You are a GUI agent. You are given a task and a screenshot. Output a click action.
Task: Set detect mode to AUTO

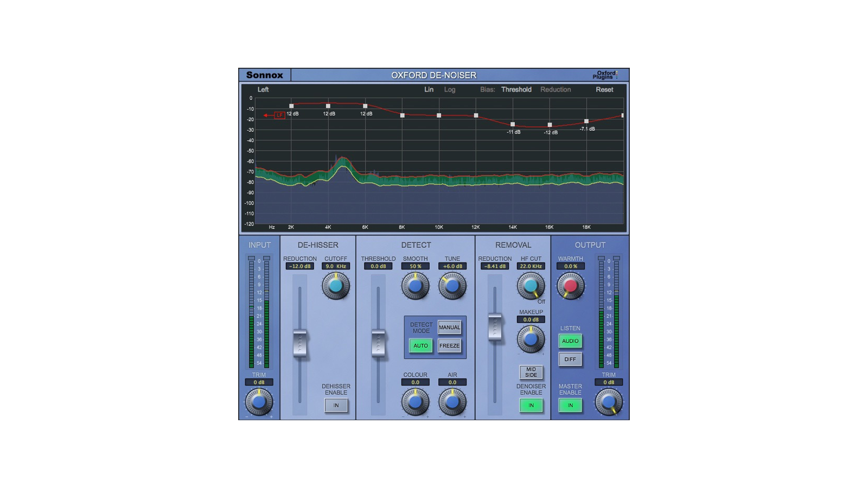420,345
